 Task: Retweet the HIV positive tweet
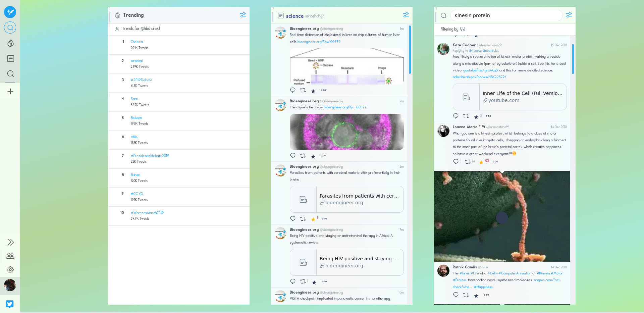[x=303, y=281]
